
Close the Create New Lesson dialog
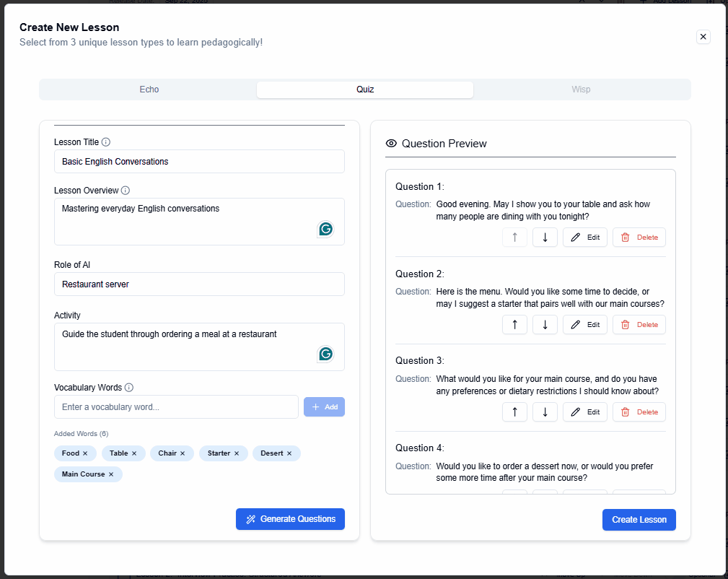point(703,37)
